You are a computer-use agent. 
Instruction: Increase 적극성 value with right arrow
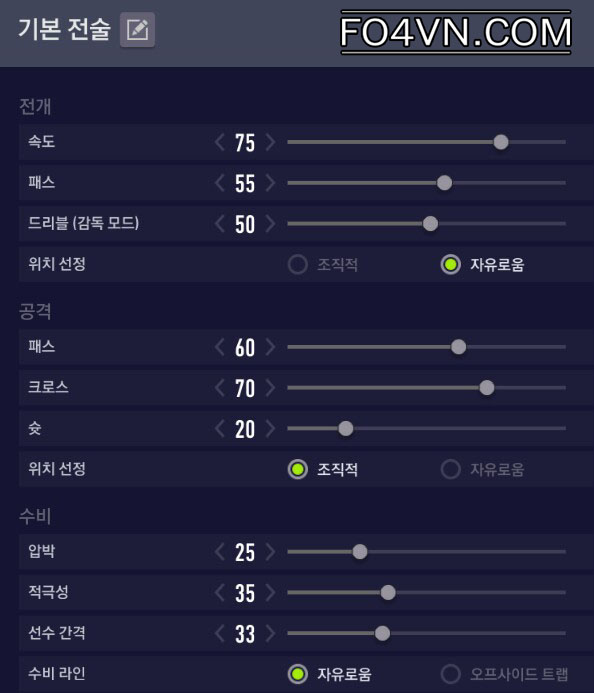pos(270,593)
